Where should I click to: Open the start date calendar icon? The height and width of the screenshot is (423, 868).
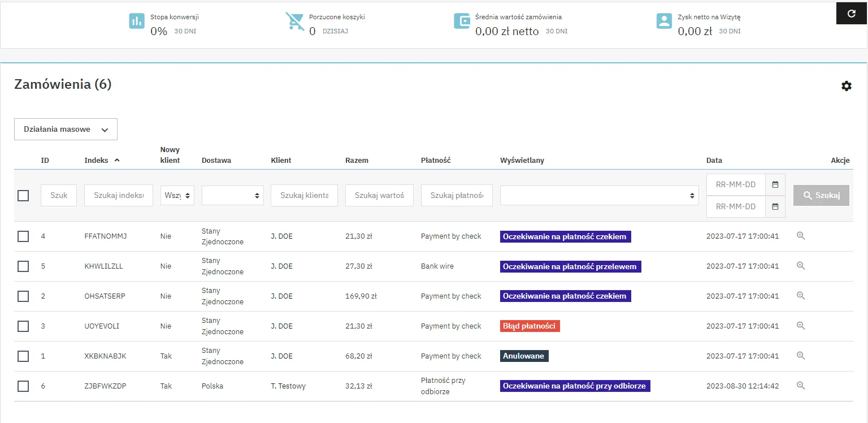775,184
